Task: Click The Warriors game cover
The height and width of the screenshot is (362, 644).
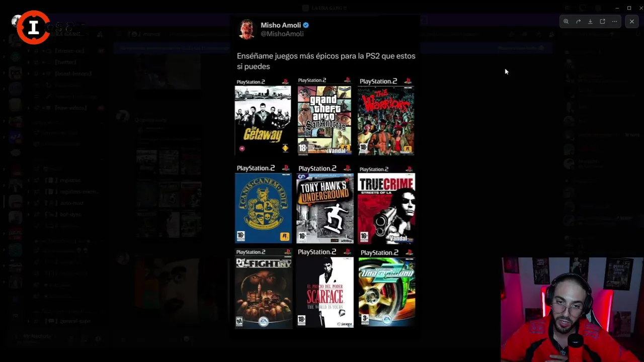Action: 386,116
